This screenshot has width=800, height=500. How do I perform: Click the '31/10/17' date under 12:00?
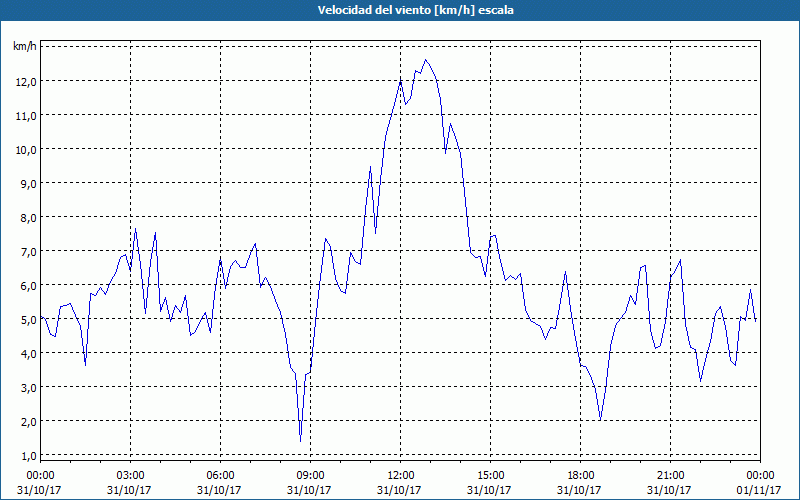[399, 490]
